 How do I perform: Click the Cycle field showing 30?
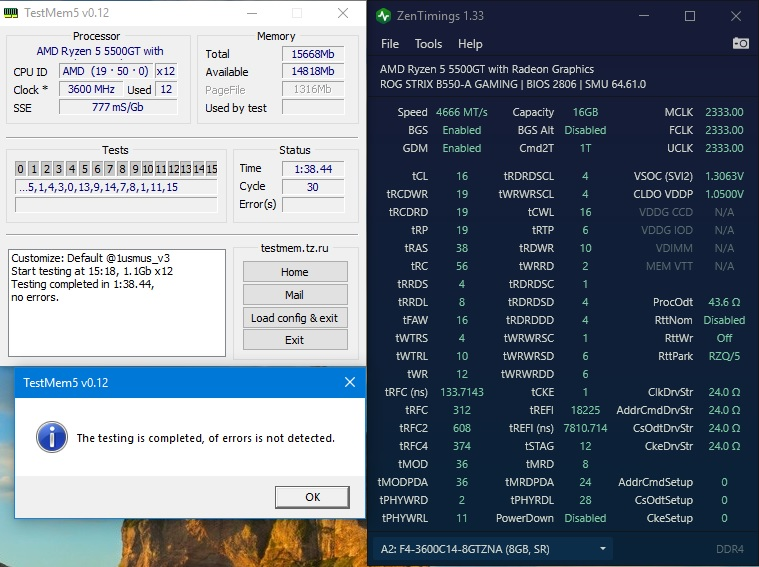tap(313, 187)
